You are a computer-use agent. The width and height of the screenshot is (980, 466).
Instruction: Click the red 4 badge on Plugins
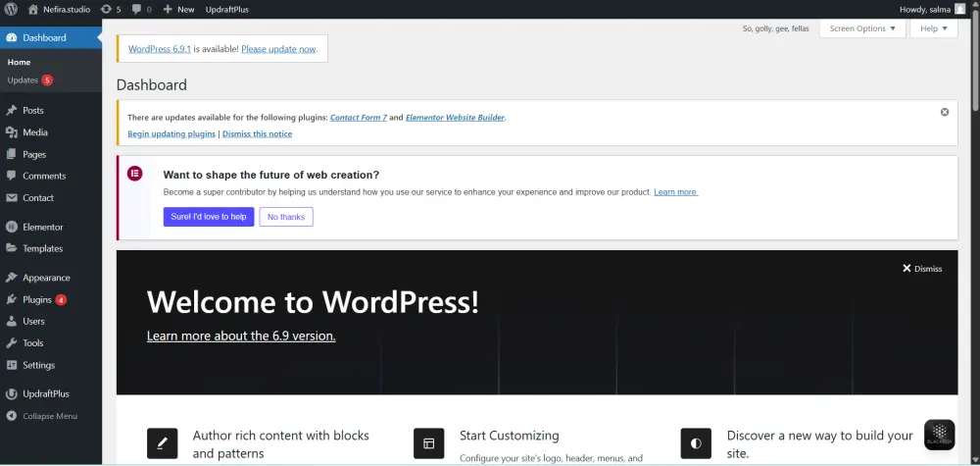point(61,299)
